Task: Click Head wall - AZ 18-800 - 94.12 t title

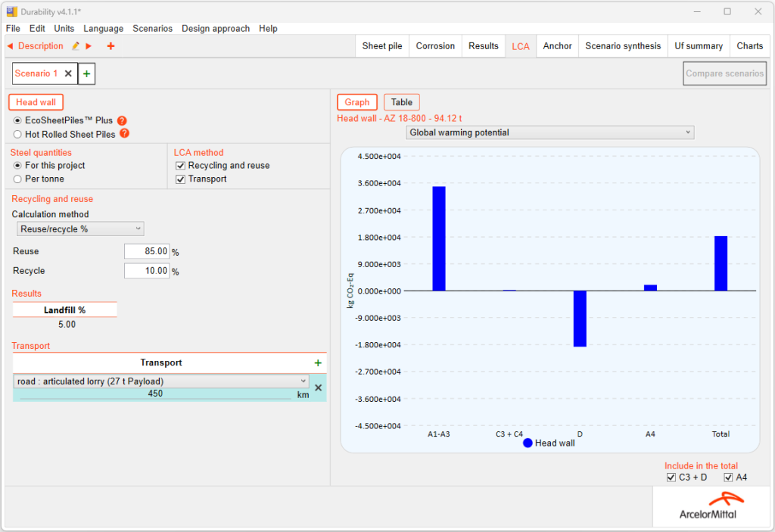Action: [400, 118]
